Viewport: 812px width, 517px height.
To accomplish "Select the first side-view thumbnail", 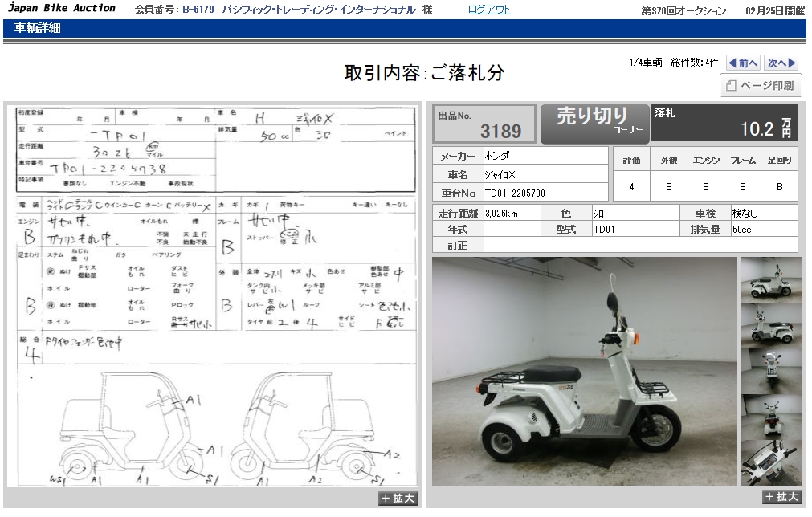I will coord(771,279).
